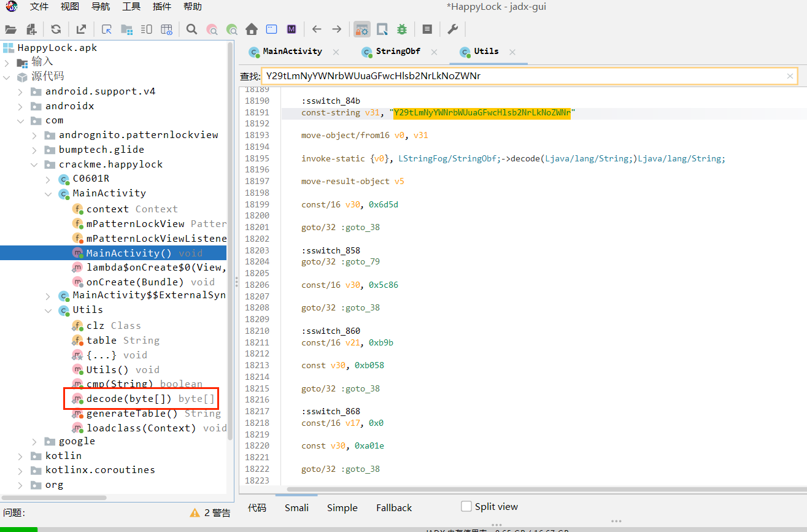Navigate back with left arrow icon
The width and height of the screenshot is (807, 532).
(x=317, y=29)
